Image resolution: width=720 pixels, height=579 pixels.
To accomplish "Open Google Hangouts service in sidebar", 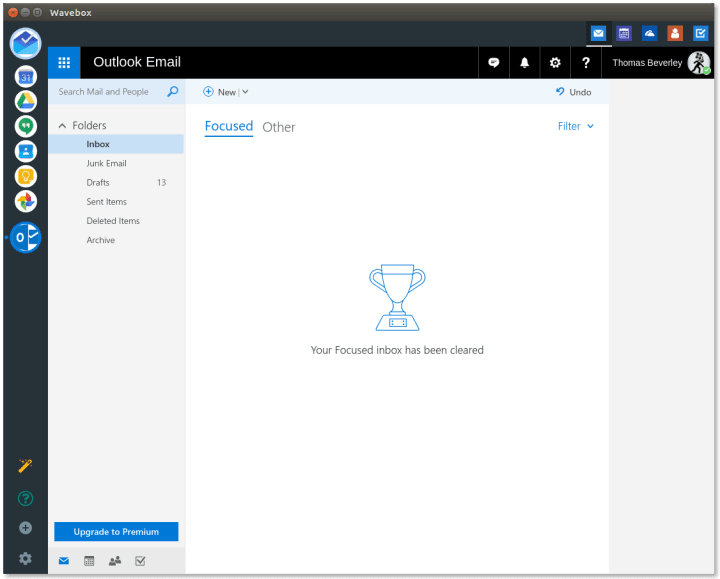I will (26, 126).
